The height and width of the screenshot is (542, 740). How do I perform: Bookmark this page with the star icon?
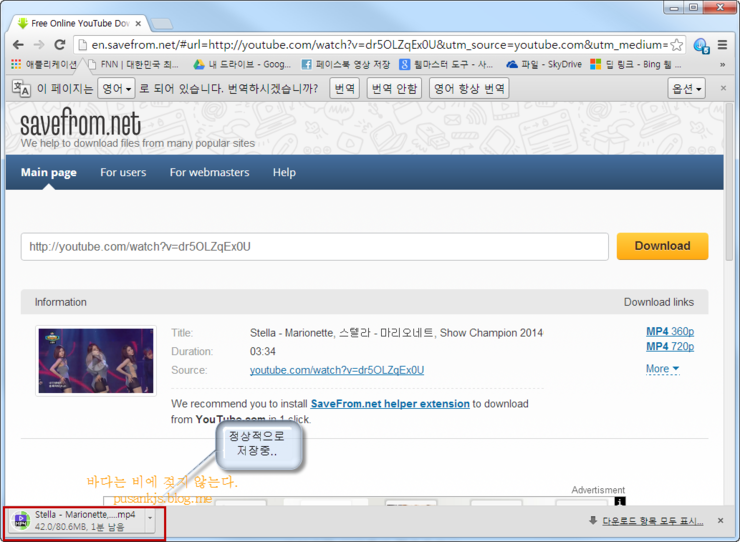[x=676, y=45]
